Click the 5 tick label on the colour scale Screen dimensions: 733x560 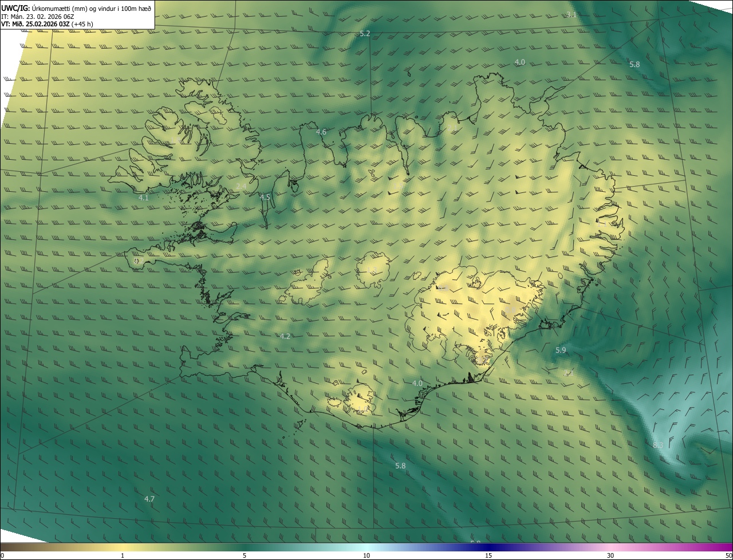pyautogui.click(x=245, y=556)
